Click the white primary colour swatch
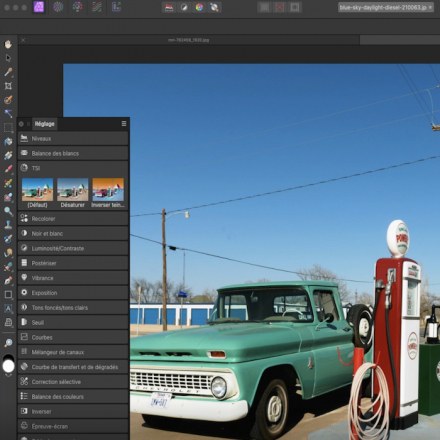This screenshot has height=440, width=440. coord(8,366)
